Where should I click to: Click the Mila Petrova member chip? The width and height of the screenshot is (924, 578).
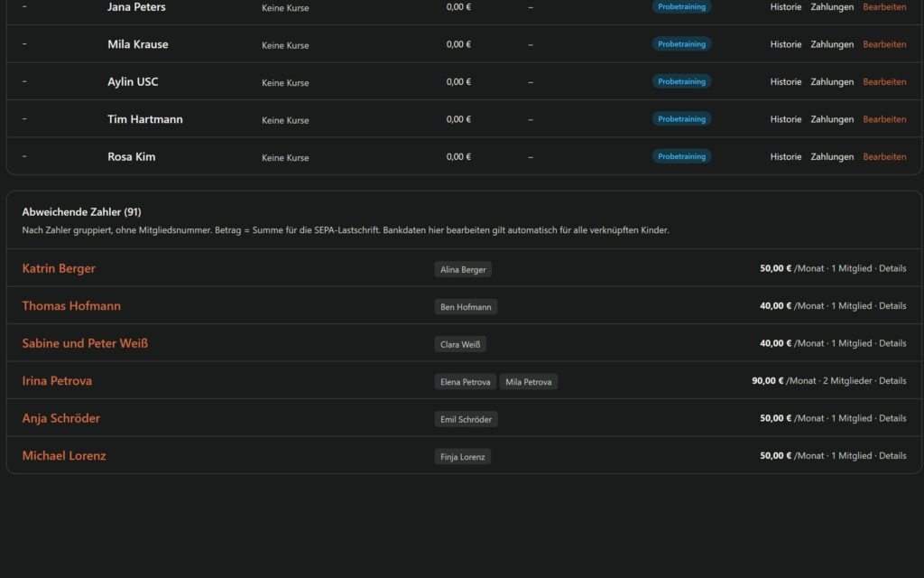pos(529,382)
